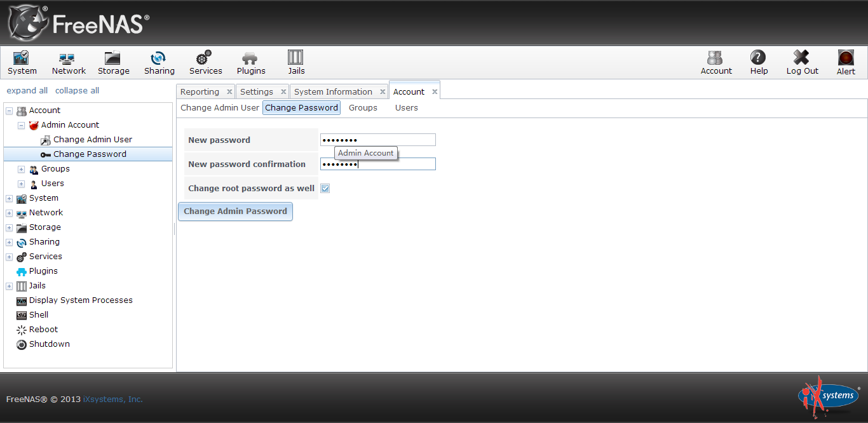Expand the Services tree node
The width and height of the screenshot is (868, 423).
coord(9,257)
